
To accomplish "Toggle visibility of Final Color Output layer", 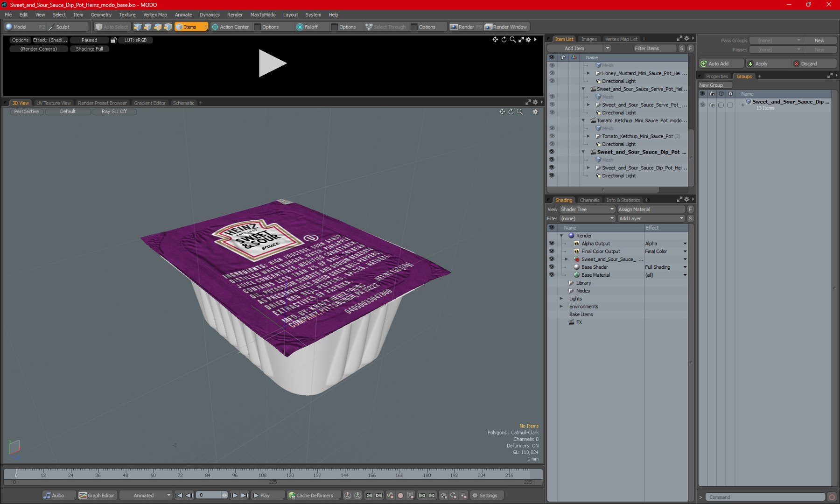I will coord(552,251).
